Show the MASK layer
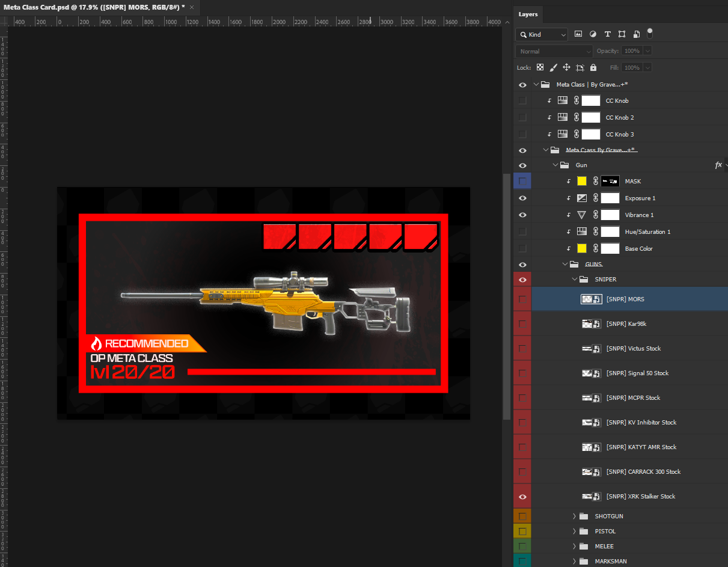Viewport: 728px width, 567px height. click(x=522, y=181)
